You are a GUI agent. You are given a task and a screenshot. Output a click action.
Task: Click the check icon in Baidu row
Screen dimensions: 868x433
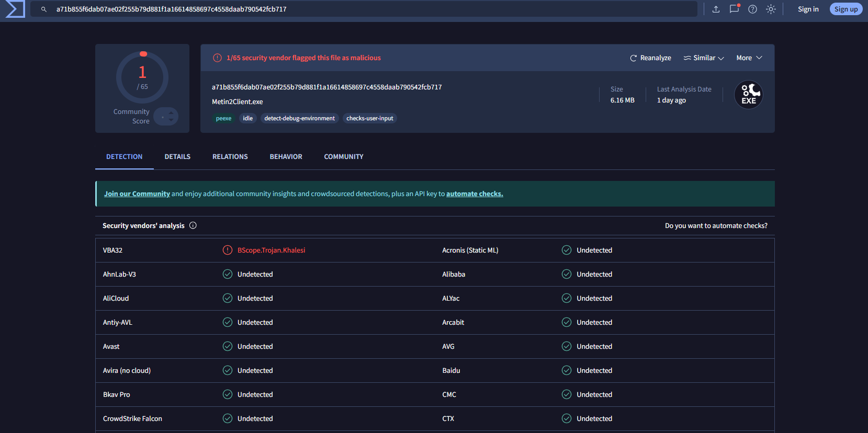567,370
